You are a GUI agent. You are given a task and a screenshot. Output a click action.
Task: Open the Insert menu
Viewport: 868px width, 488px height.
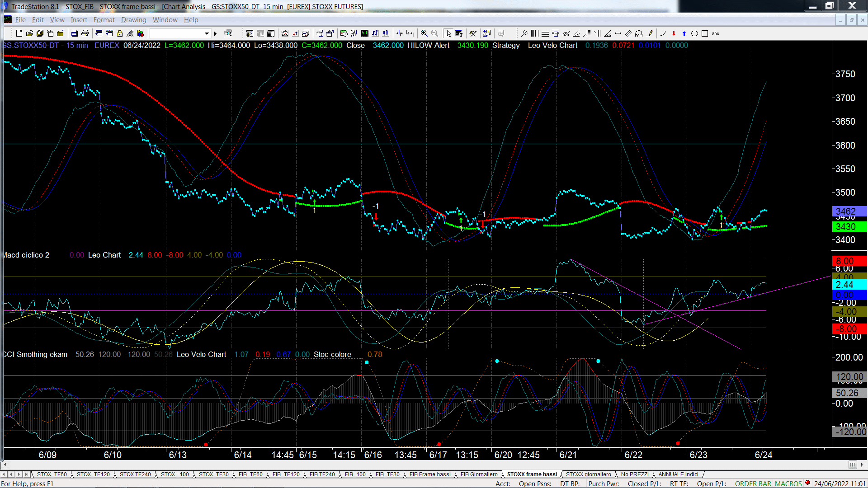(x=79, y=20)
